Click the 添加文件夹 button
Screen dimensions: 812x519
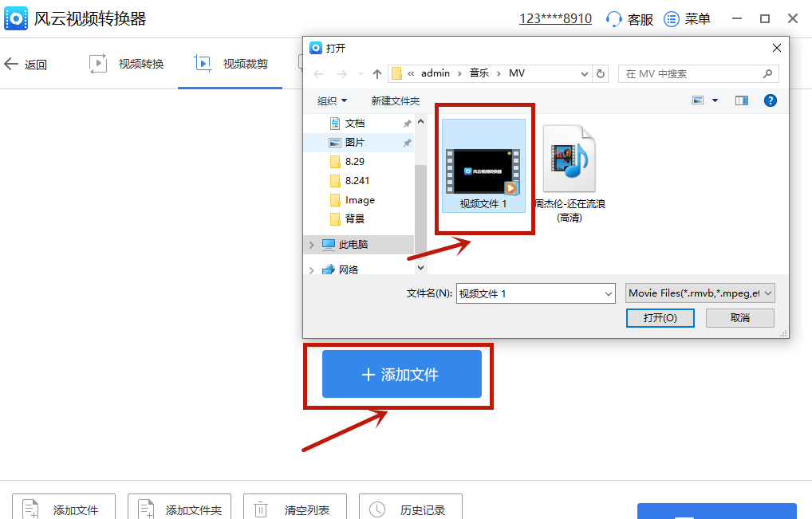pyautogui.click(x=179, y=507)
